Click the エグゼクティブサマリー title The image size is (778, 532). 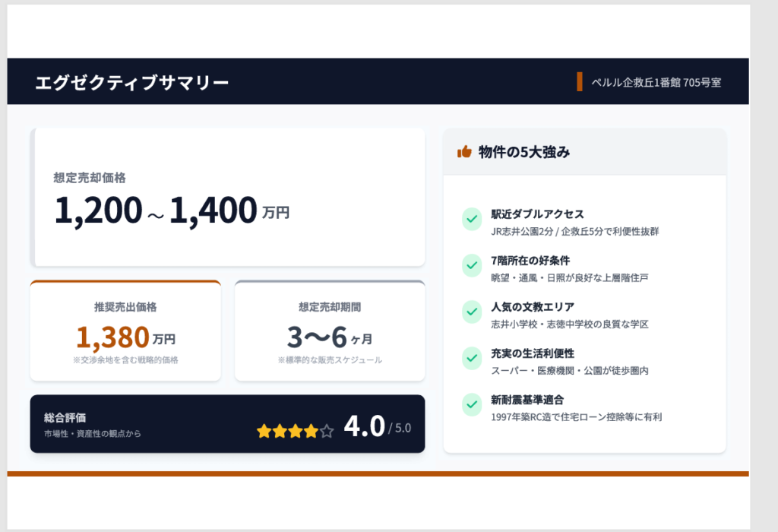(x=131, y=82)
